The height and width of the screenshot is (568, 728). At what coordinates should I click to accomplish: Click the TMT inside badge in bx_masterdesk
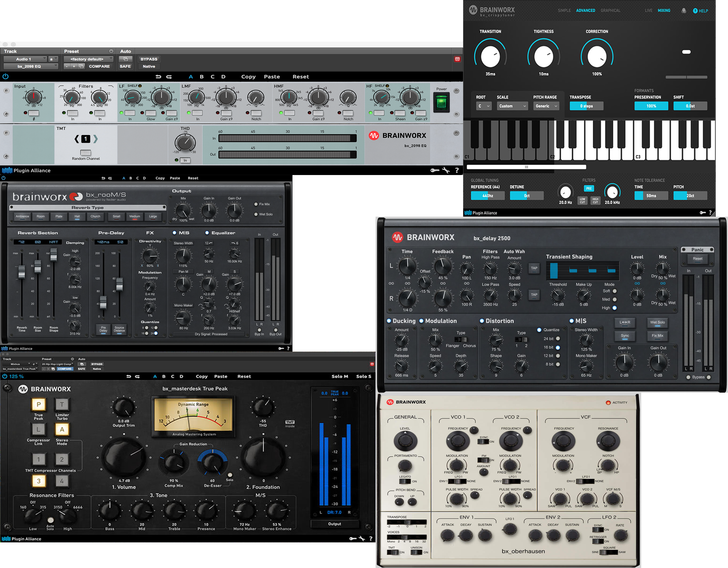(290, 423)
